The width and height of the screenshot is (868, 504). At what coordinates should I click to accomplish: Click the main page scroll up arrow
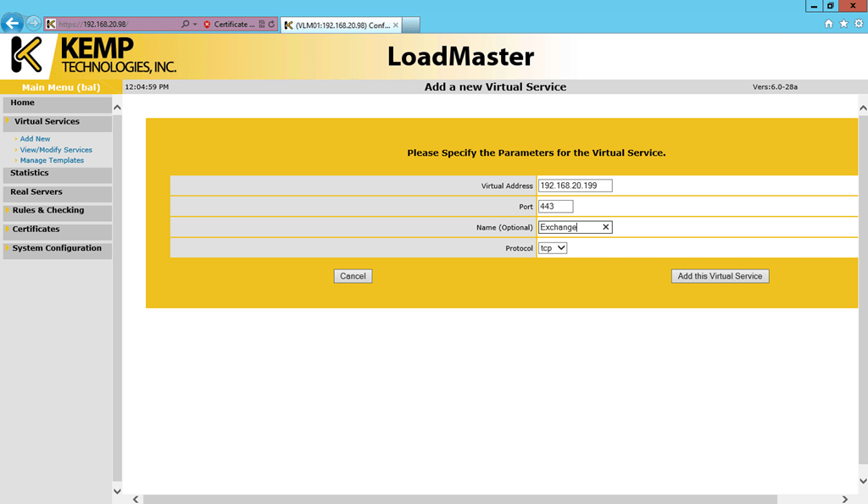pyautogui.click(x=863, y=108)
